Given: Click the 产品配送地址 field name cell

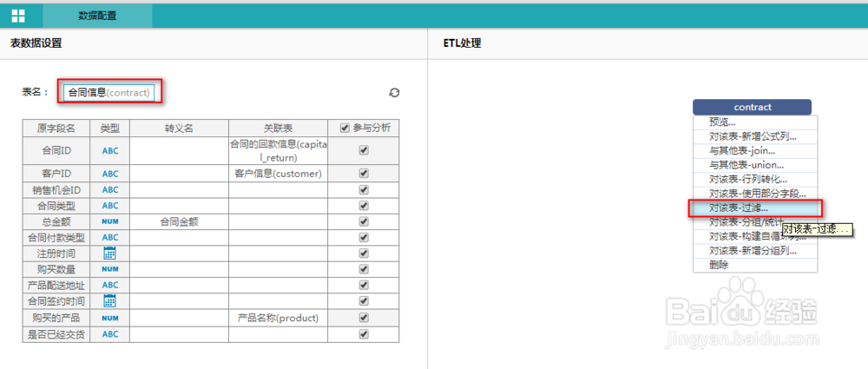Looking at the screenshot, I should 56,285.
